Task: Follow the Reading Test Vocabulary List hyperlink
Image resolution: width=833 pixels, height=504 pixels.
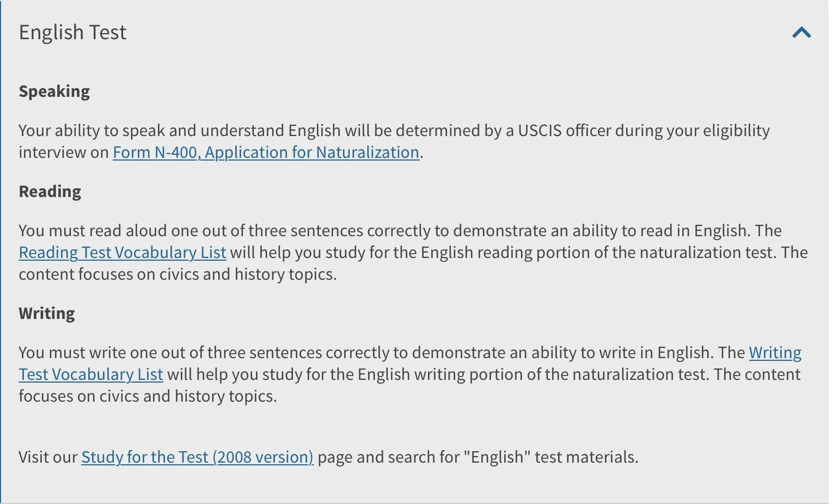Action: (122, 252)
